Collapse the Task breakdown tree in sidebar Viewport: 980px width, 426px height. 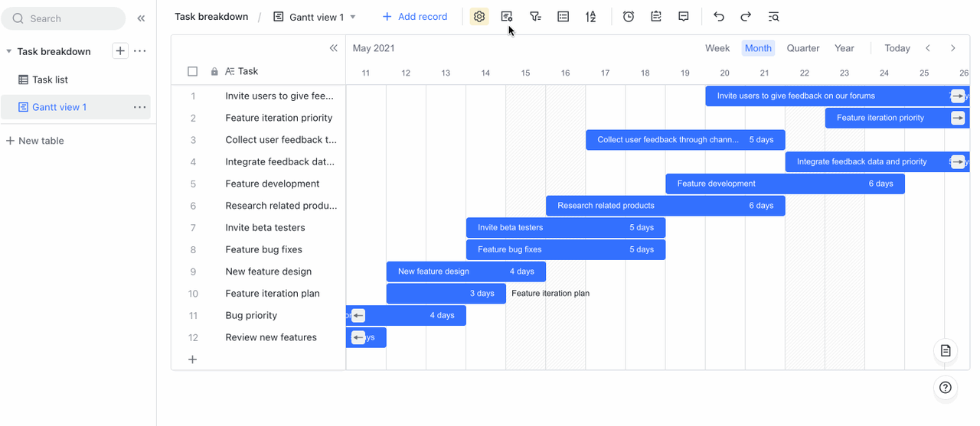tap(8, 51)
